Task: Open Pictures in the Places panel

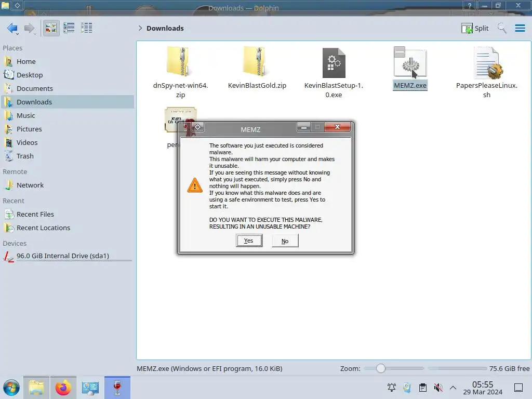Action: point(68,129)
